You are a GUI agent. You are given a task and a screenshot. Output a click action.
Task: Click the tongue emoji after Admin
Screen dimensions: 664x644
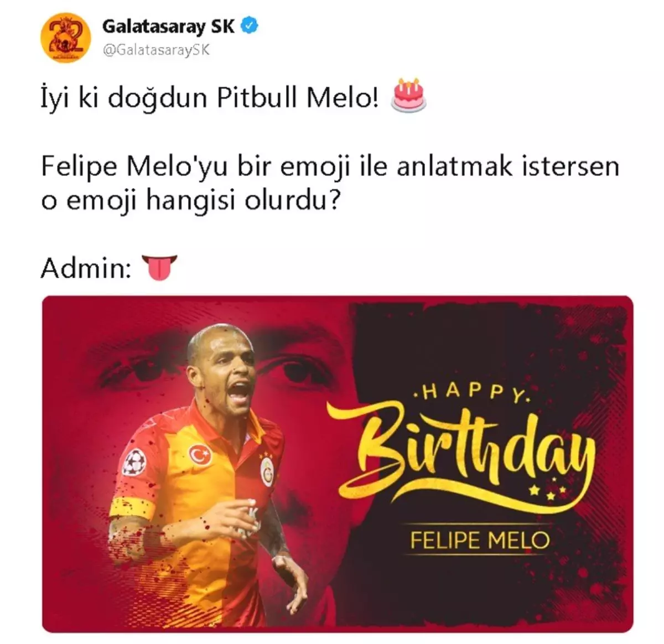point(160,267)
